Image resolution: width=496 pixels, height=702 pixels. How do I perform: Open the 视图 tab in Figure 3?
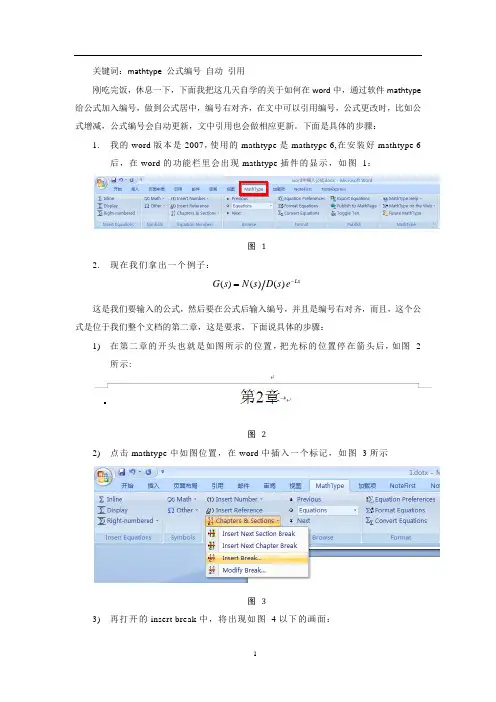point(295,486)
